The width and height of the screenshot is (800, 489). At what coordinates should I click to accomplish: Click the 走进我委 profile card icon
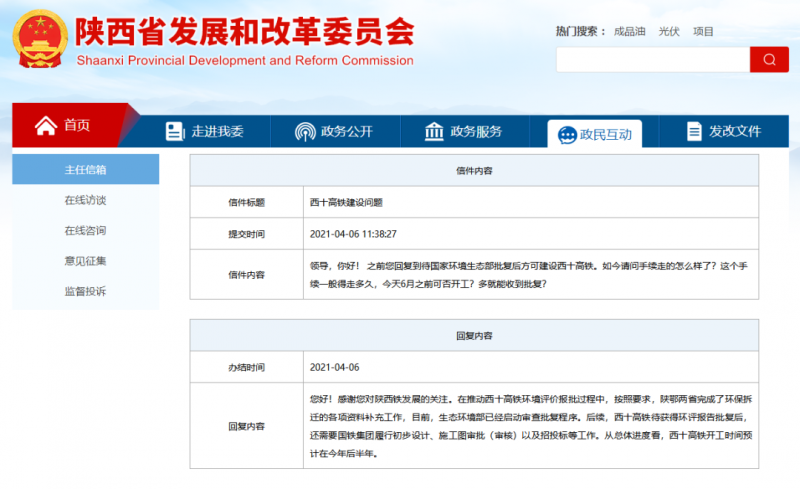point(175,132)
